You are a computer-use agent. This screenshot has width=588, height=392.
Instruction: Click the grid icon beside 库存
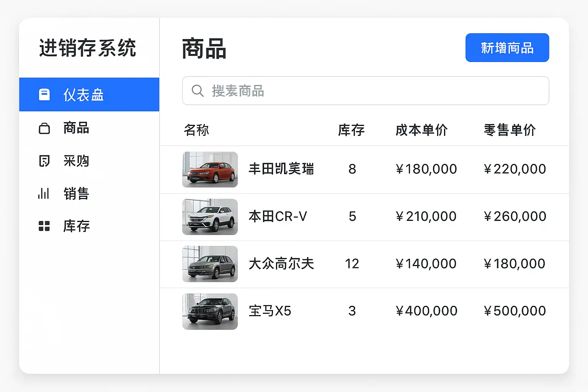[44, 226]
